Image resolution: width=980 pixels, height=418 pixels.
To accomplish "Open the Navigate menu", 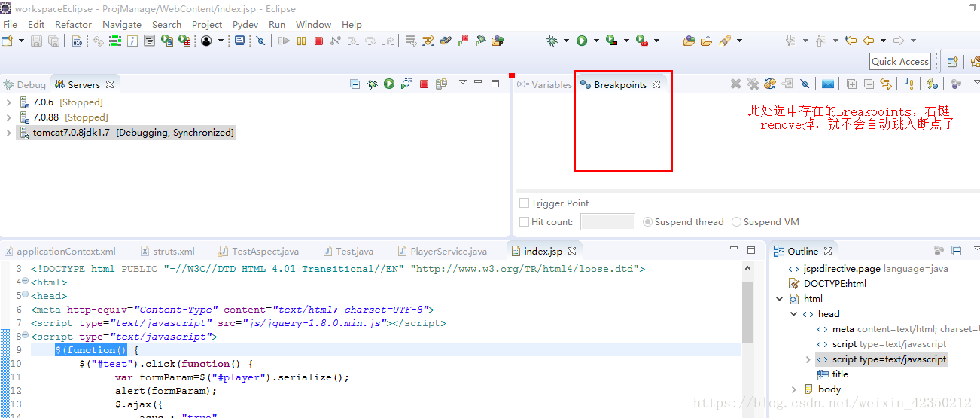I will 122,24.
